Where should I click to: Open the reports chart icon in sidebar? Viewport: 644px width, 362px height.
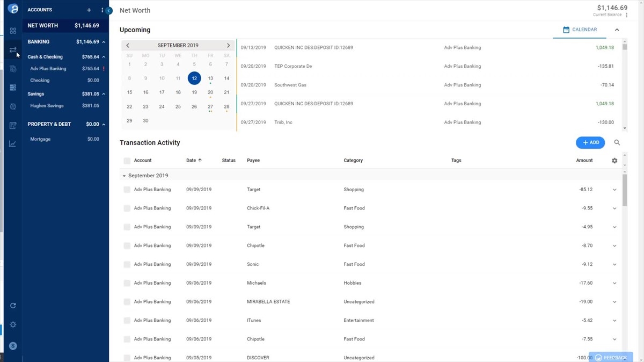(x=13, y=144)
